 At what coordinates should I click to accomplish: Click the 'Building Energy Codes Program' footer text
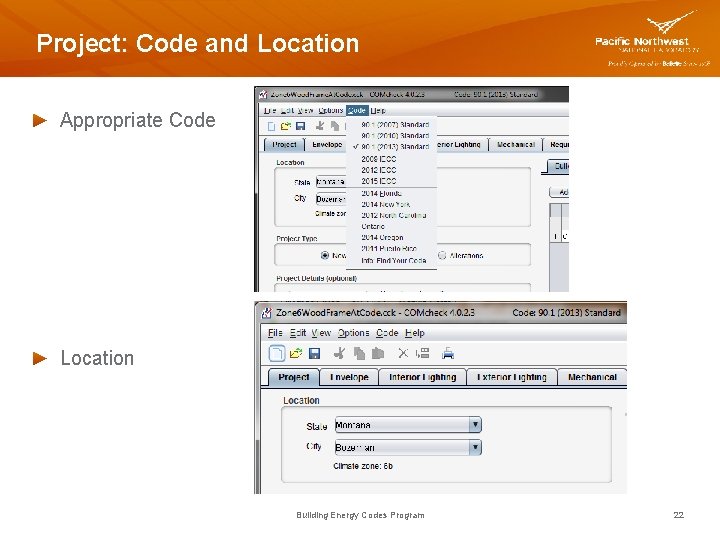pyautogui.click(x=360, y=515)
